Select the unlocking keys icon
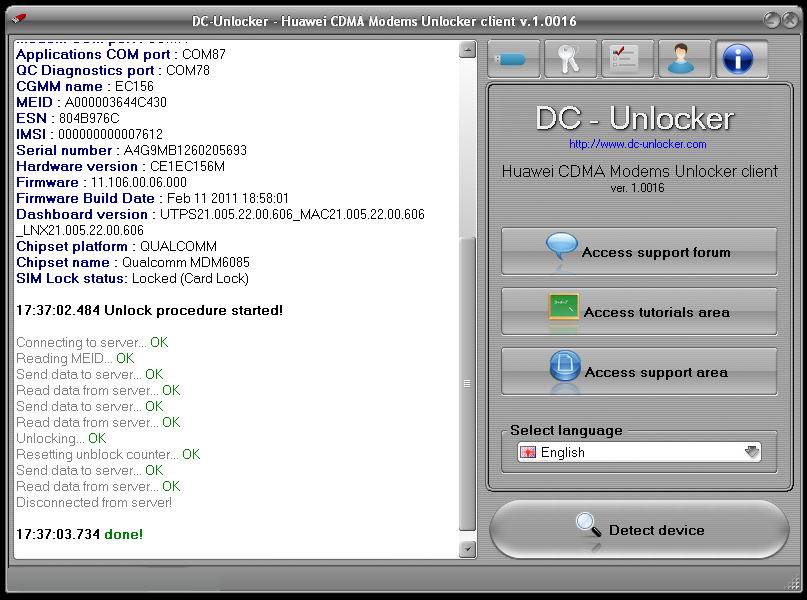The width and height of the screenshot is (807, 600). 570,58
